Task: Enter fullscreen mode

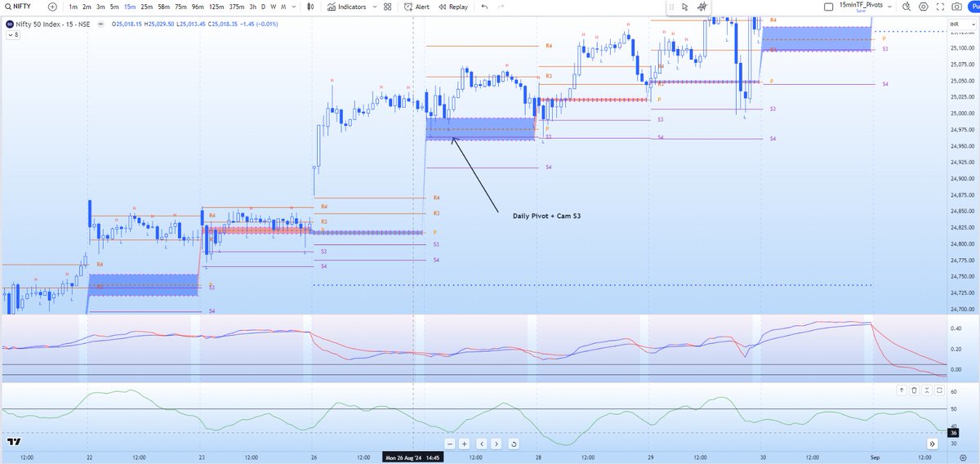Action: tap(939, 7)
